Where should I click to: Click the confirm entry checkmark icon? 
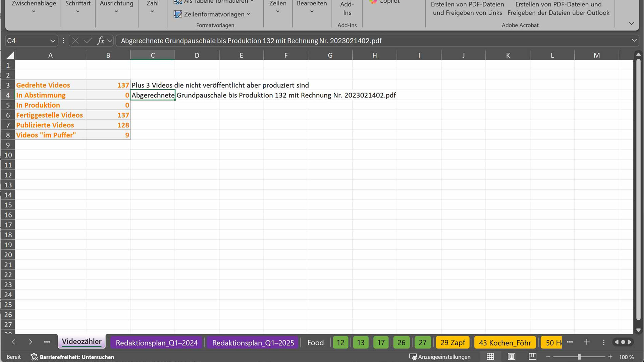coord(88,41)
